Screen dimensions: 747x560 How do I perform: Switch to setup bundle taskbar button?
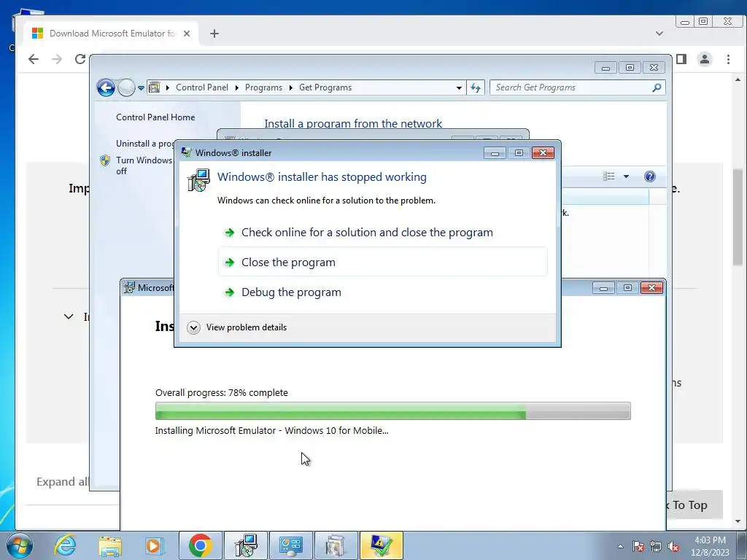tap(336, 545)
